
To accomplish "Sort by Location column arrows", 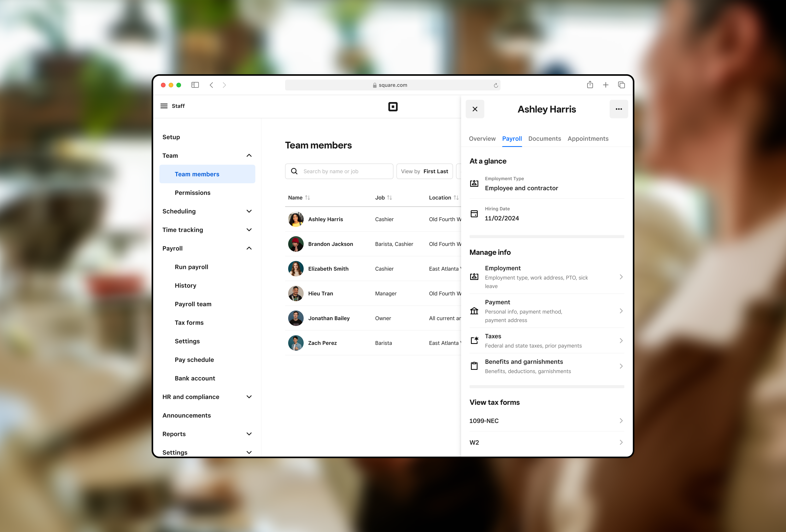I will pyautogui.click(x=456, y=198).
